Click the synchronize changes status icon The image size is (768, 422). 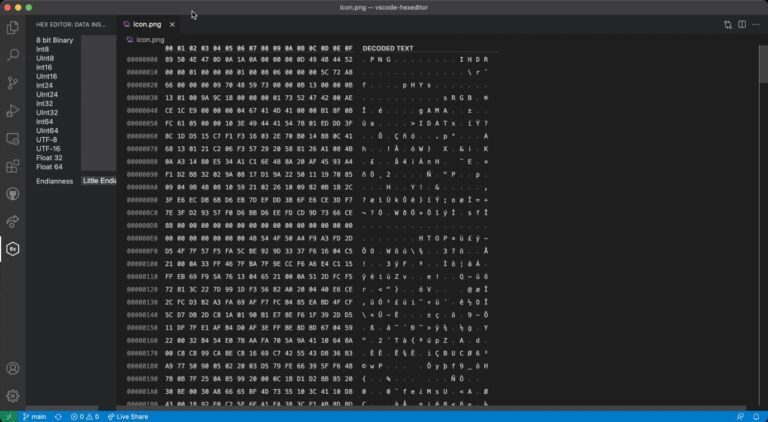pos(59,416)
